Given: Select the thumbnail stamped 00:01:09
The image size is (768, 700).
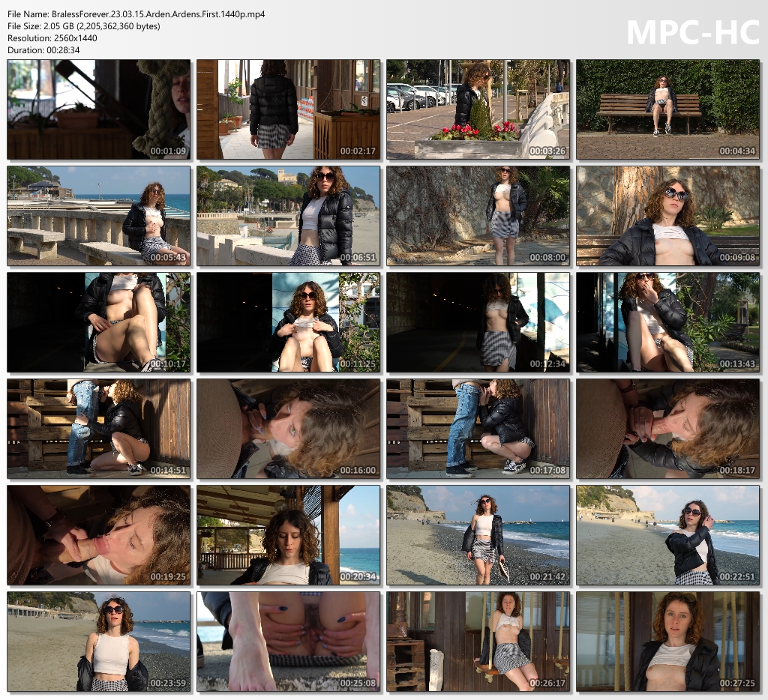Looking at the screenshot, I should pyautogui.click(x=99, y=109).
